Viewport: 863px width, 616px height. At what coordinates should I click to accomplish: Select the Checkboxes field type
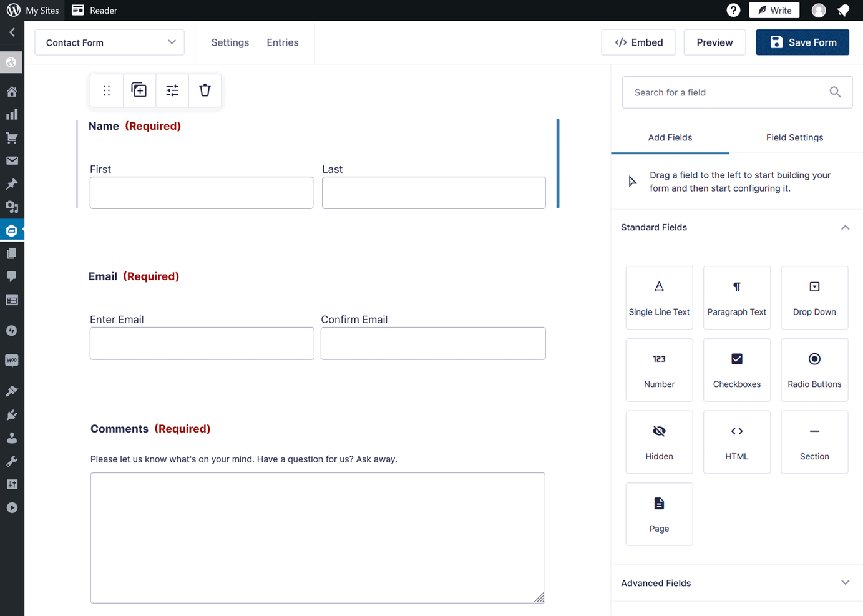click(736, 369)
